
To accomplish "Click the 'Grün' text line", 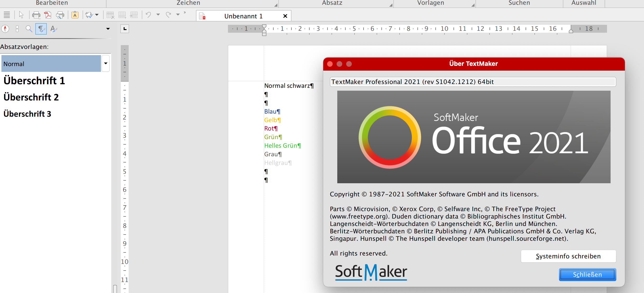I will [x=273, y=137].
